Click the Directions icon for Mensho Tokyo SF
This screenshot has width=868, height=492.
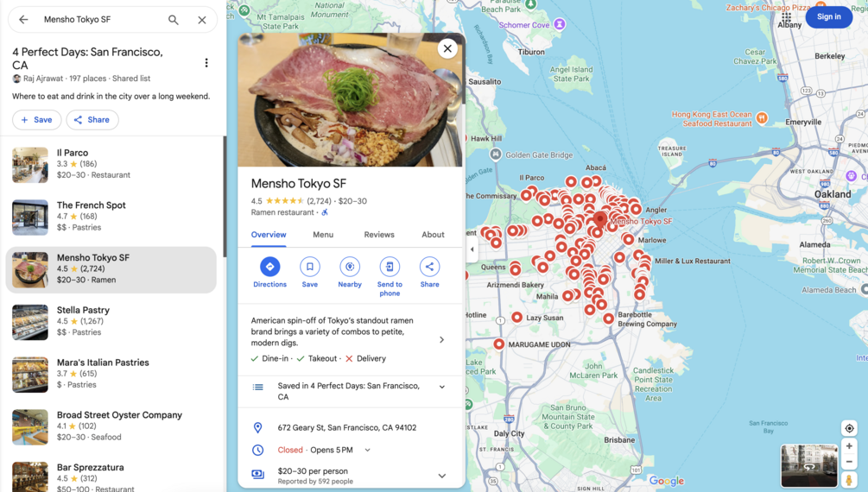[x=269, y=267]
